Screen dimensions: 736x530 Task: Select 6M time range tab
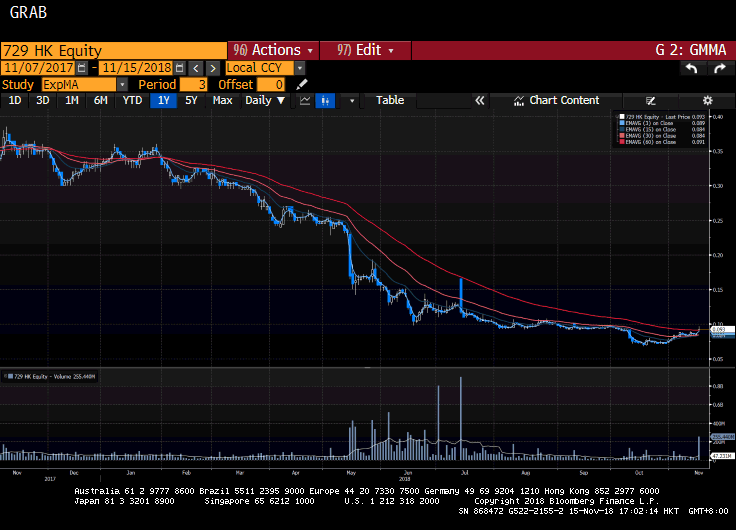tap(100, 100)
